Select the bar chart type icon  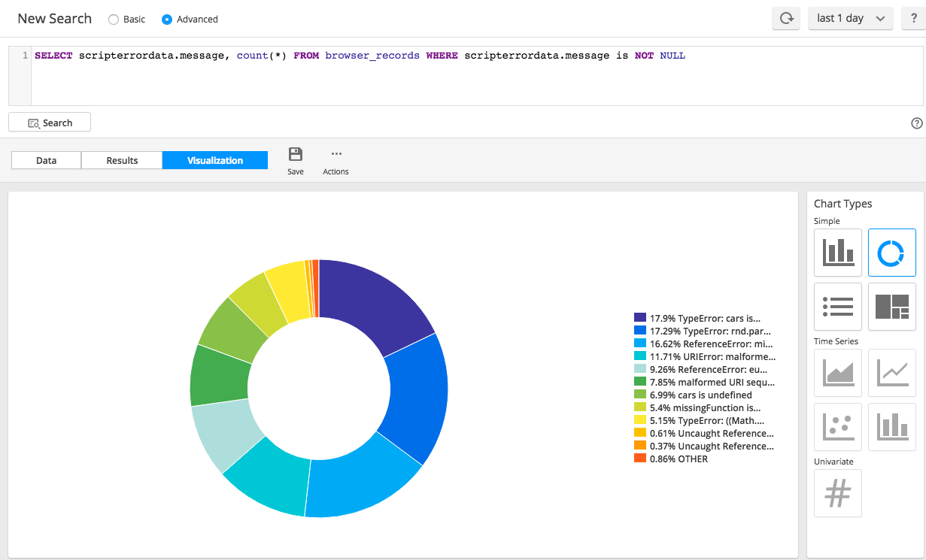pos(838,253)
